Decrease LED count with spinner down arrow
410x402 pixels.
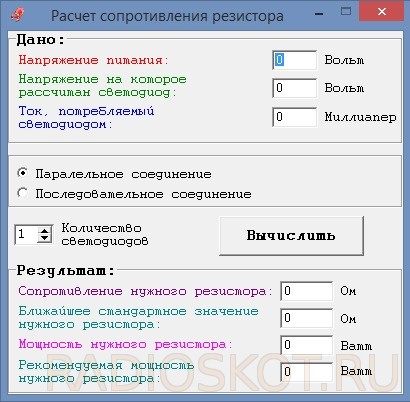[x=44, y=238]
